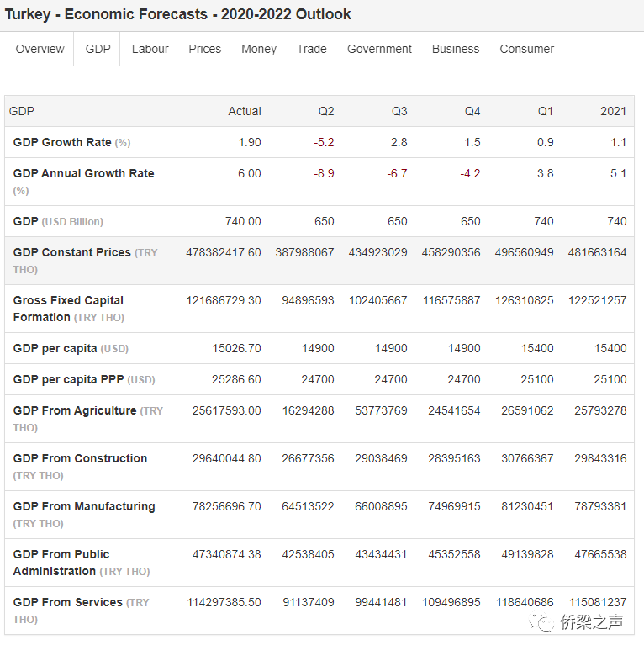Click GDP From Construction link

81,458
